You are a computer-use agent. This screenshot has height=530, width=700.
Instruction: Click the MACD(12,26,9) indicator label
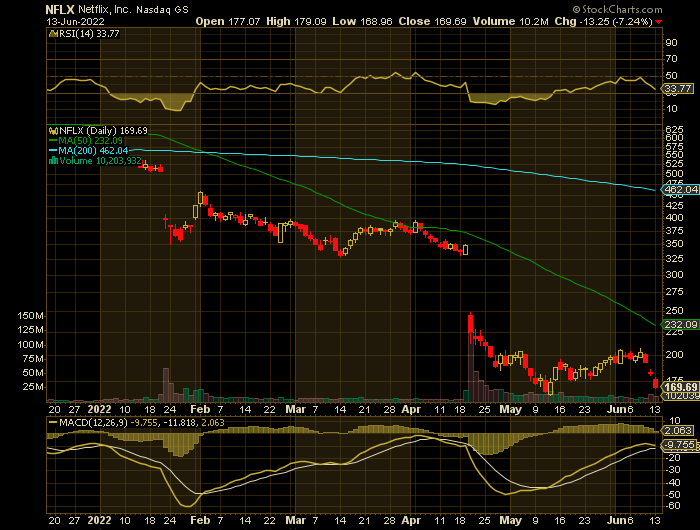pyautogui.click(x=93, y=422)
